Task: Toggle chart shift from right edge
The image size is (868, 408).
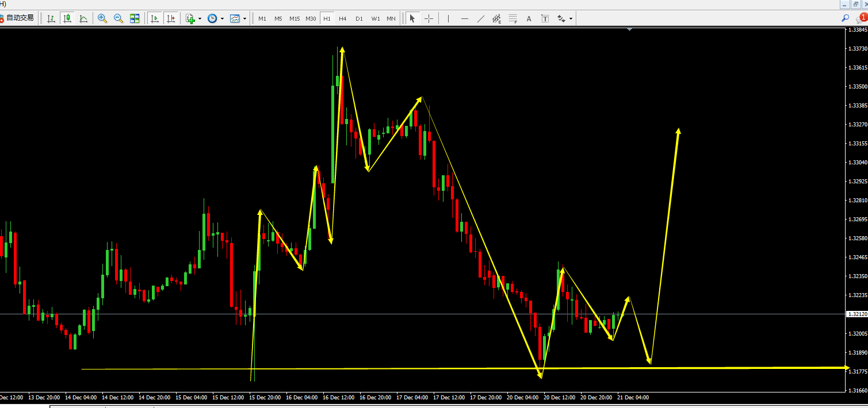Action: pos(171,18)
